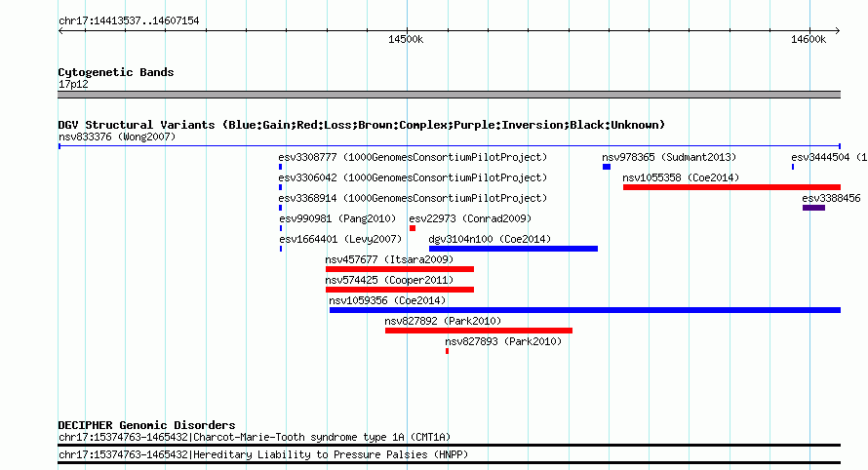Click the left arrow of the ruler
Viewport: 868px width, 470px height.
coord(60,31)
